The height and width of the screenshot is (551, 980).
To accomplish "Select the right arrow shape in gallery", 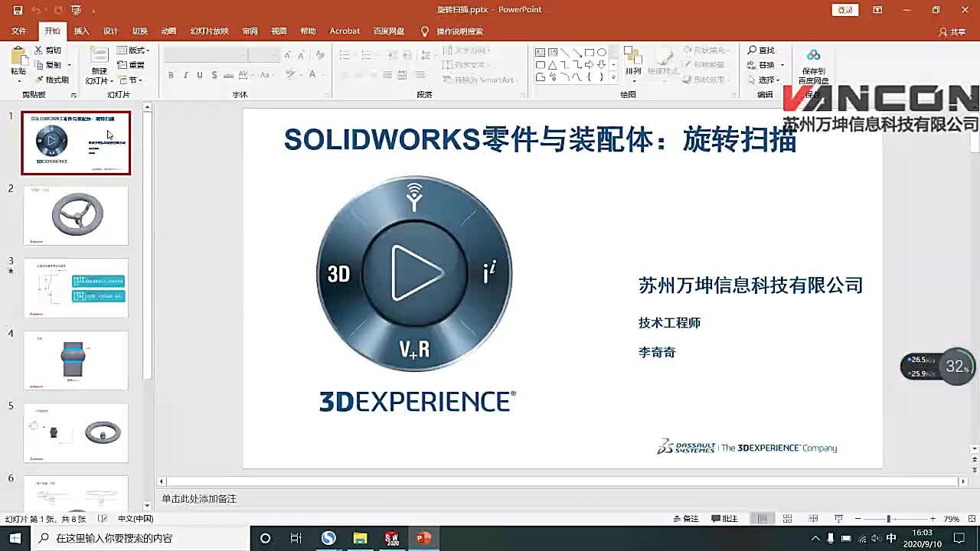I will (x=590, y=65).
